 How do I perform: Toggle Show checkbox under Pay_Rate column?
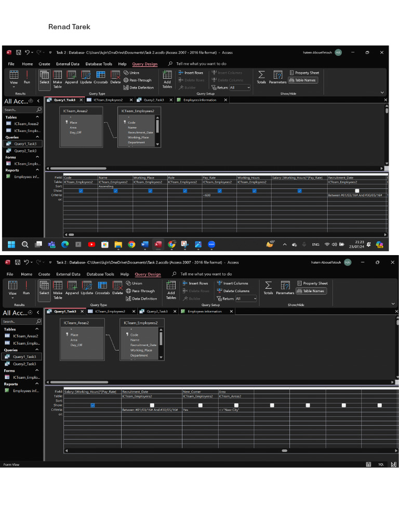[x=220, y=191]
